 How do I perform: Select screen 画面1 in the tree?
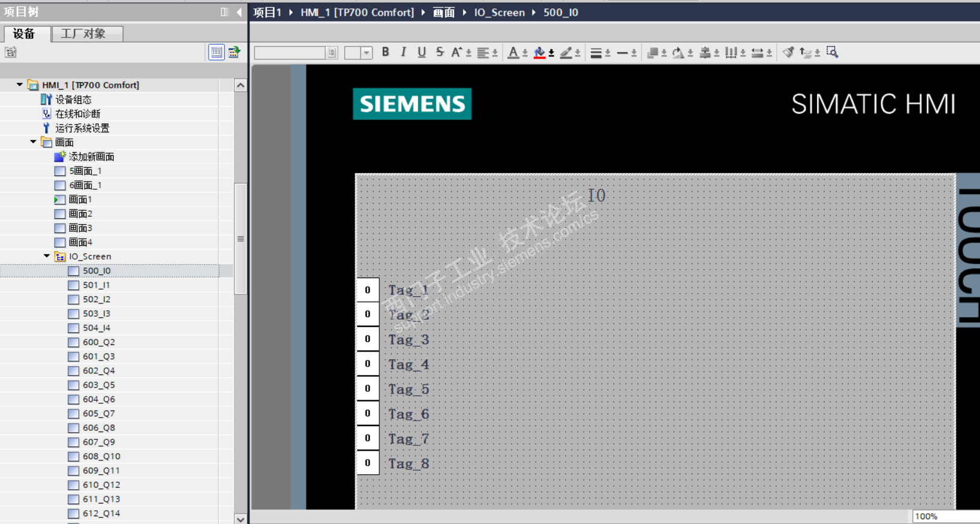80,200
